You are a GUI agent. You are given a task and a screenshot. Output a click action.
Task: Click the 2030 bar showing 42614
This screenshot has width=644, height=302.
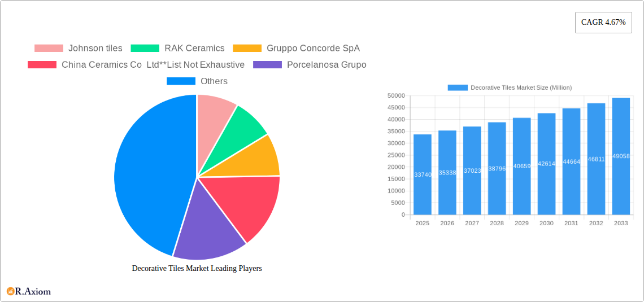[547, 164]
